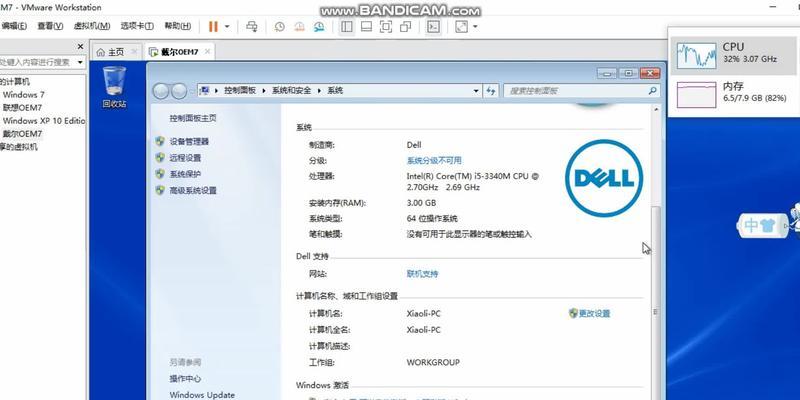Open the 查看(V) menu
The width and height of the screenshot is (800, 400).
click(x=51, y=26)
